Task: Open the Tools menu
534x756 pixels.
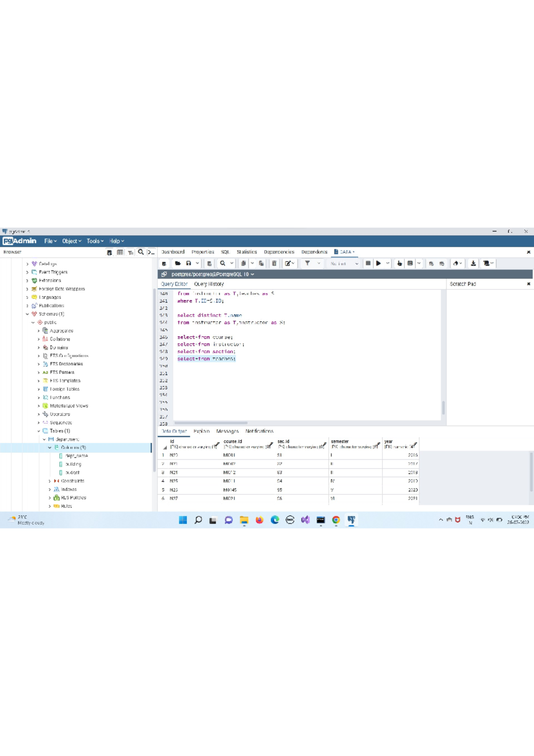Action: click(x=95, y=241)
